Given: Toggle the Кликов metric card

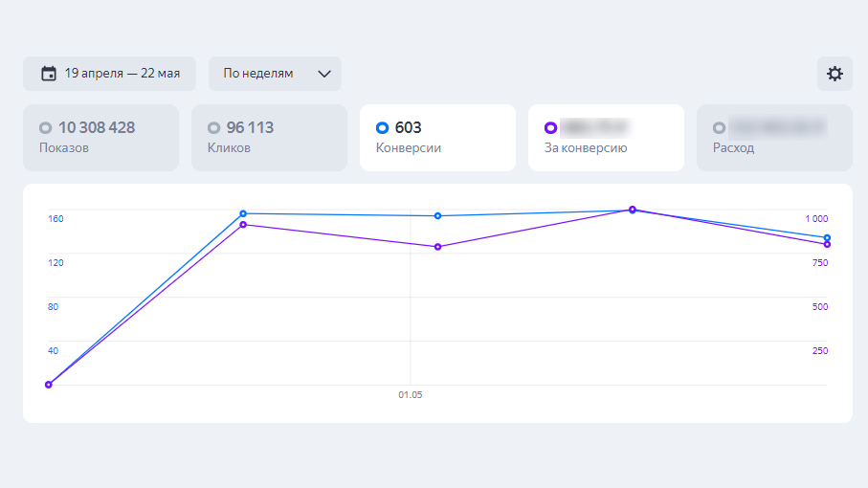Looking at the screenshot, I should pos(269,137).
